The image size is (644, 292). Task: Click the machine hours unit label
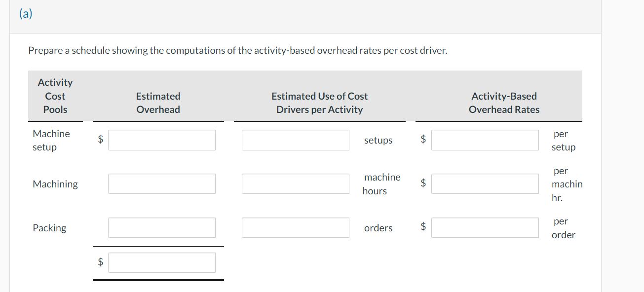pos(382,183)
